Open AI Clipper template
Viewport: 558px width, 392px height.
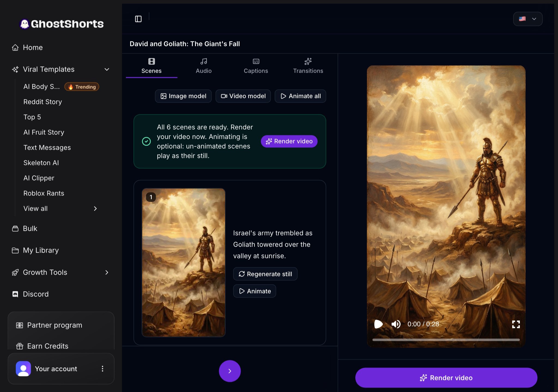pos(39,178)
